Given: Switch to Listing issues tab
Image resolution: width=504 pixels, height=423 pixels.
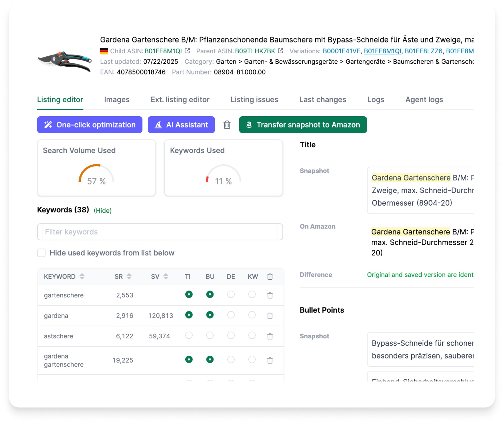Looking at the screenshot, I should [254, 100].
